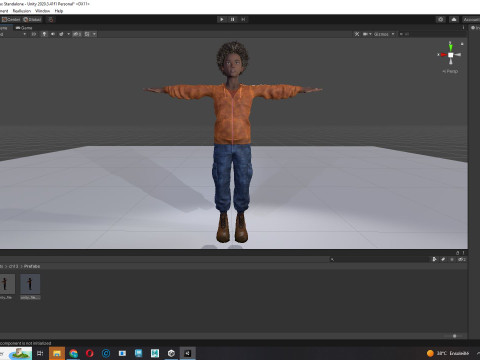Toggle hidden objects visibility count icon
480x360 pixels.
tap(77, 34)
